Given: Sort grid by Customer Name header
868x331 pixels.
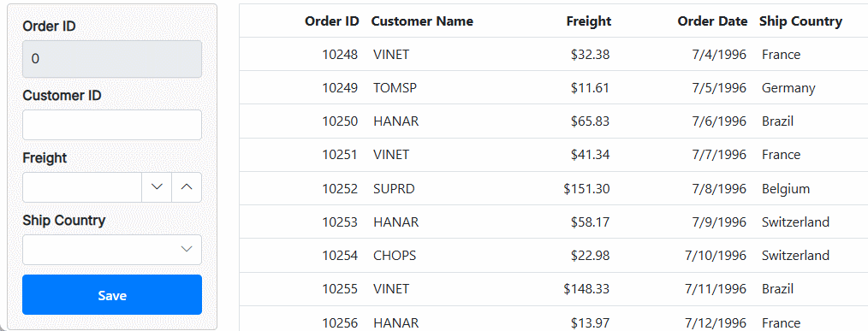Looking at the screenshot, I should (x=422, y=21).
